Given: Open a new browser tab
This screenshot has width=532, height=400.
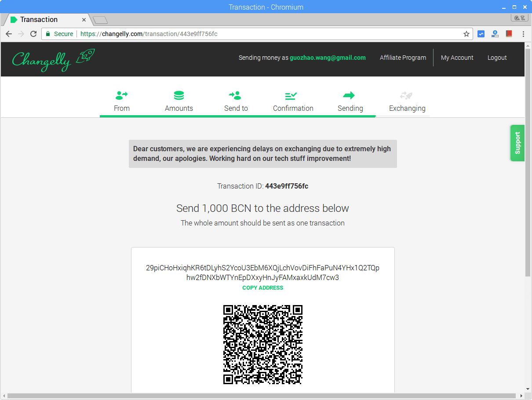Looking at the screenshot, I should [x=101, y=20].
